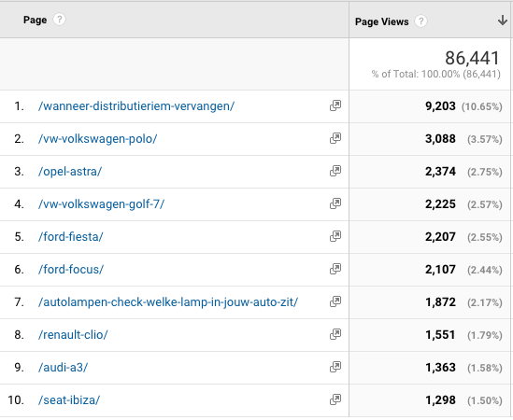Open the /wanneer-distributieriem-vervangen/ page link
Viewport: 513px width, 420px height.
click(x=136, y=106)
